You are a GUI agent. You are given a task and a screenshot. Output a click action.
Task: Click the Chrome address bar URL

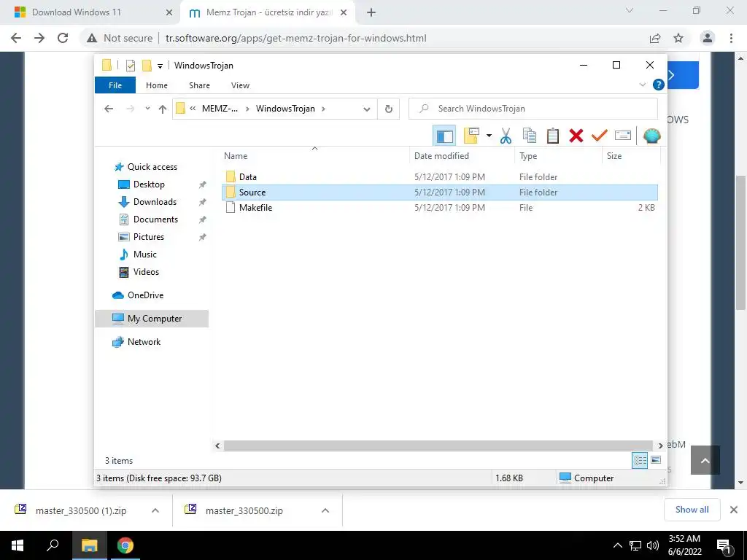tap(296, 38)
